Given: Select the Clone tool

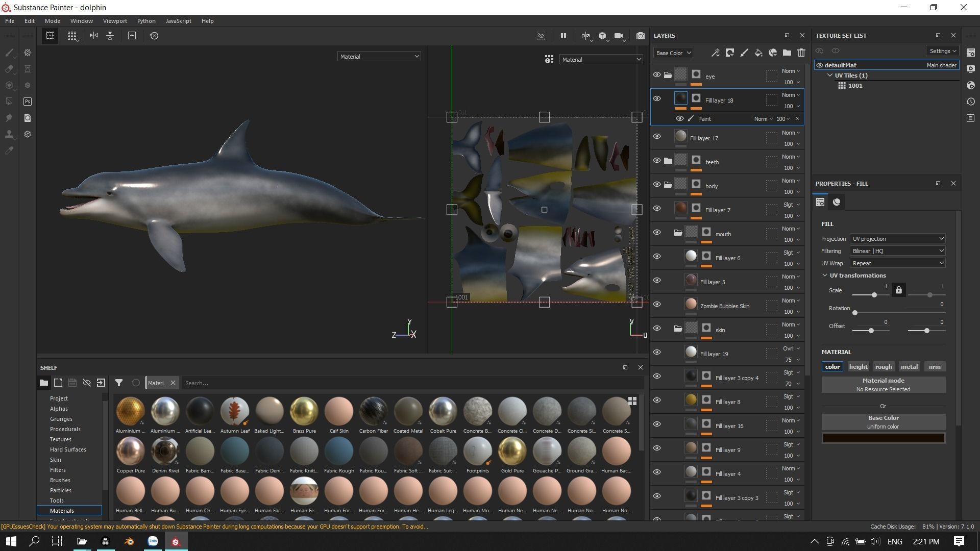Looking at the screenshot, I should click(9, 134).
